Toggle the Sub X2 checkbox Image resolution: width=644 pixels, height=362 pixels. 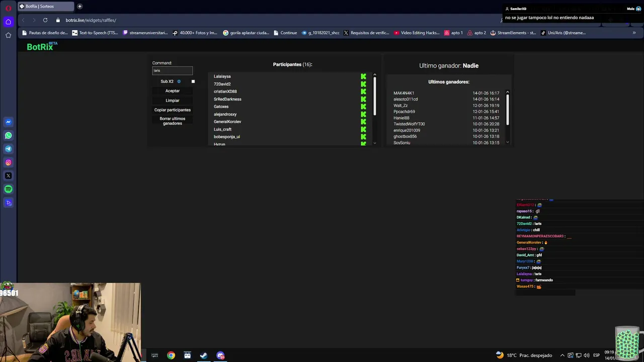coord(193,81)
